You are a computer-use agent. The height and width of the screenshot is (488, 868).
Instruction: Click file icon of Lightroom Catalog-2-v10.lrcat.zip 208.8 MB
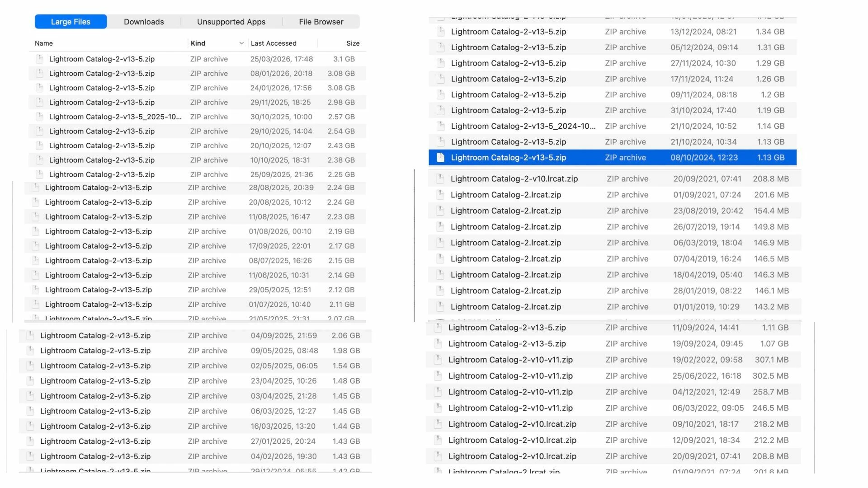point(440,178)
